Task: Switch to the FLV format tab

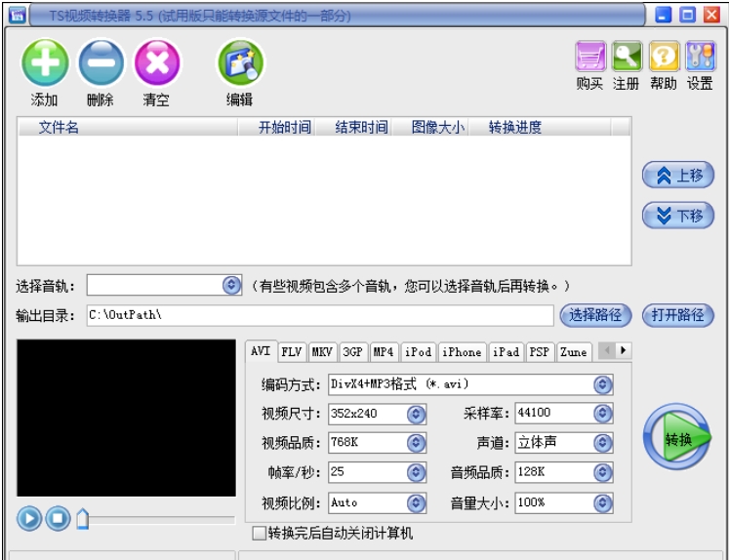Action: click(x=292, y=352)
